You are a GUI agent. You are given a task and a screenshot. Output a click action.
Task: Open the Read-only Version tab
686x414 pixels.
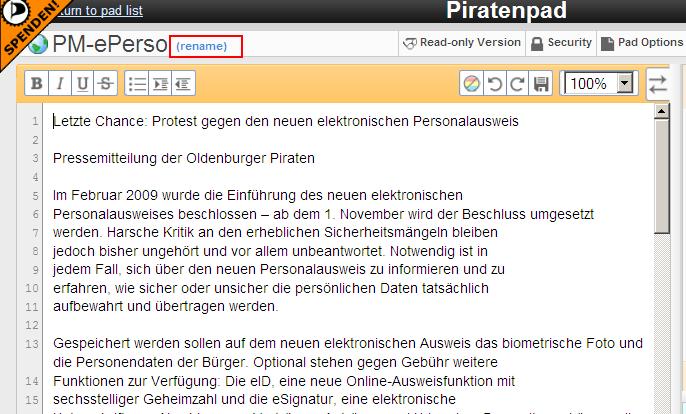pyautogui.click(x=461, y=43)
